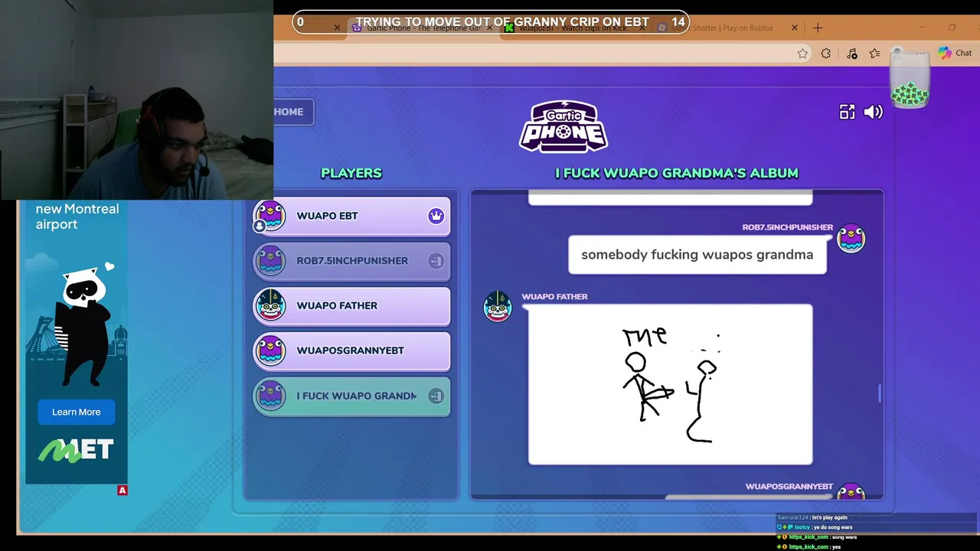Click ROB7.5INCHPUNISHER's text message bubble
This screenshot has width=980, height=551.
[697, 255]
